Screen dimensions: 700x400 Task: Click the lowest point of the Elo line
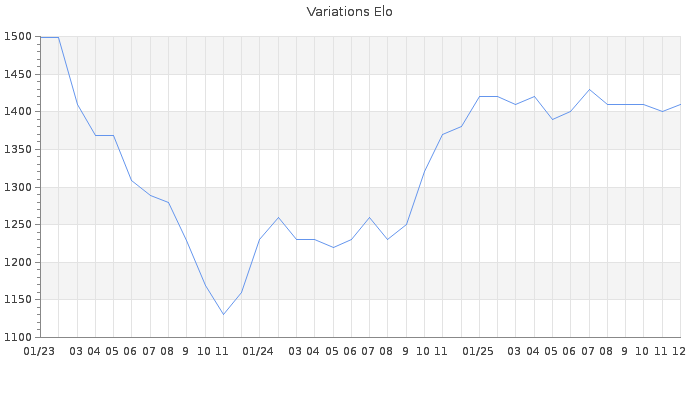coord(223,315)
